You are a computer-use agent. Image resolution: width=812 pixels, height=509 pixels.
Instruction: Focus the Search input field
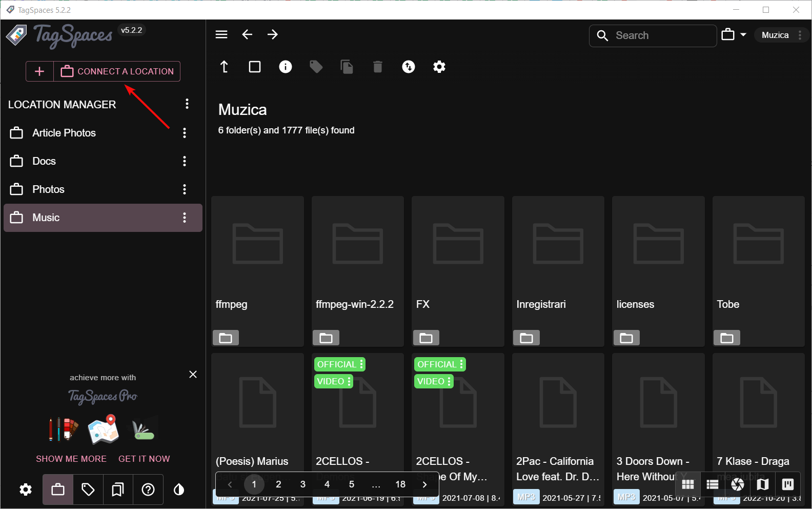653,35
